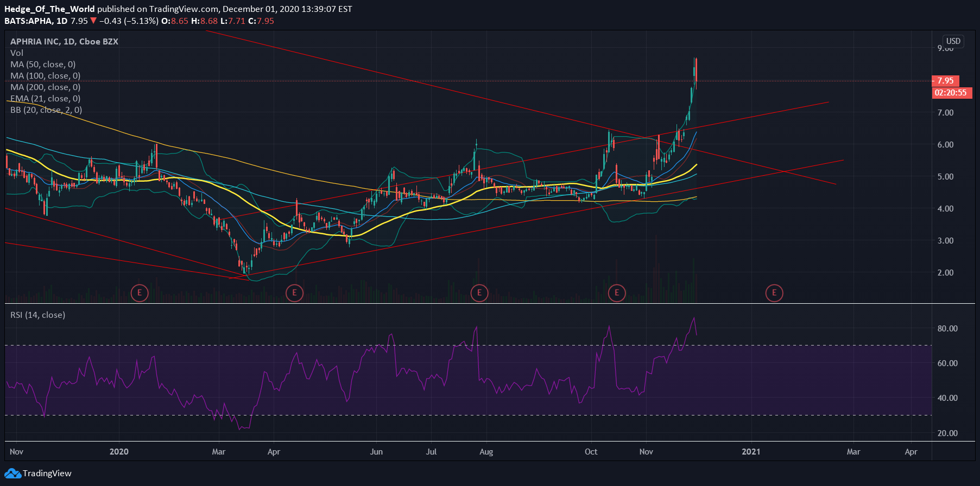
Task: Click the RSI (14, close) label
Action: coord(37,315)
